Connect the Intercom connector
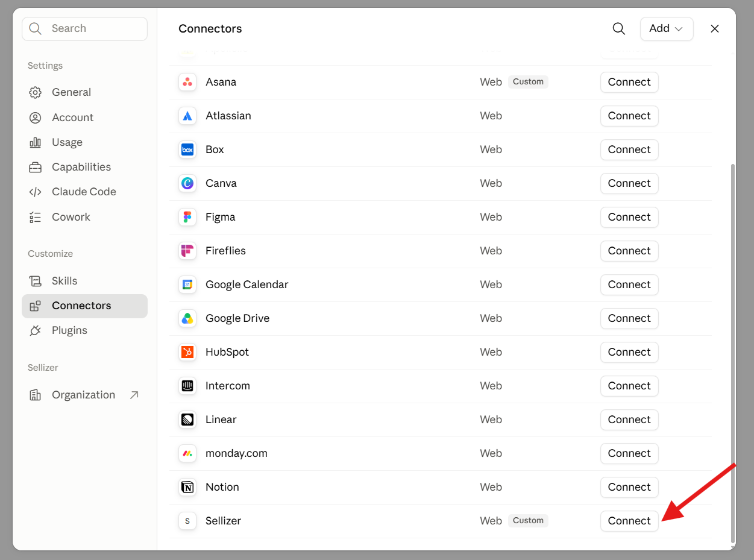 629,386
